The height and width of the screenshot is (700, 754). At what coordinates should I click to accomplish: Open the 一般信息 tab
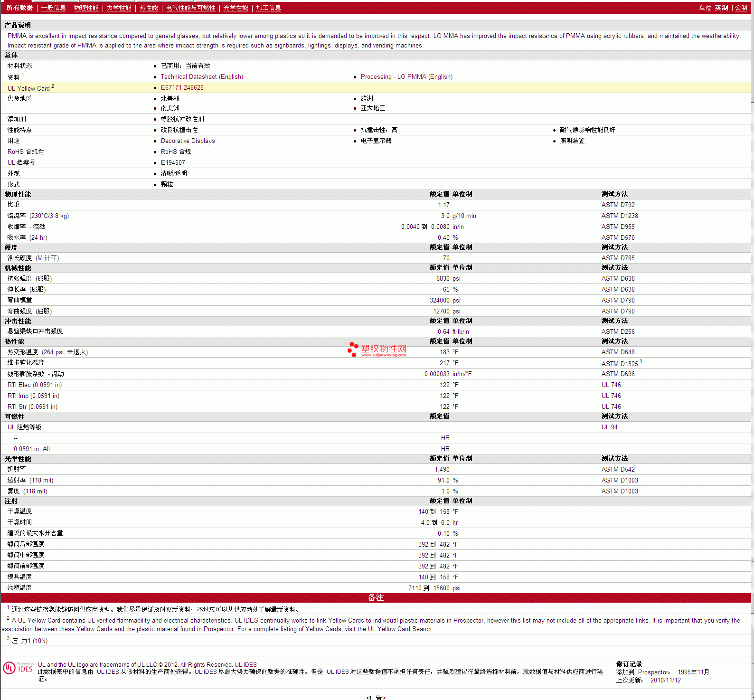(x=53, y=8)
